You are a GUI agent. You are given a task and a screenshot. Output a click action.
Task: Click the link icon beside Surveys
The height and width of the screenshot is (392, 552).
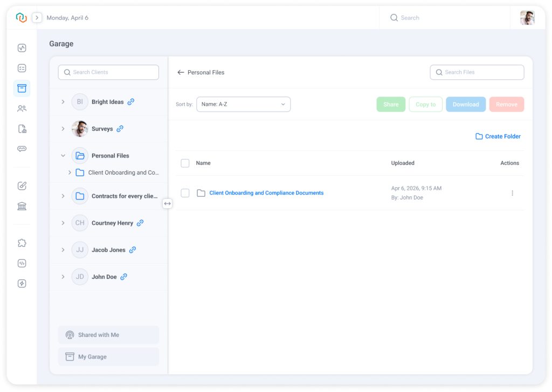pyautogui.click(x=120, y=129)
